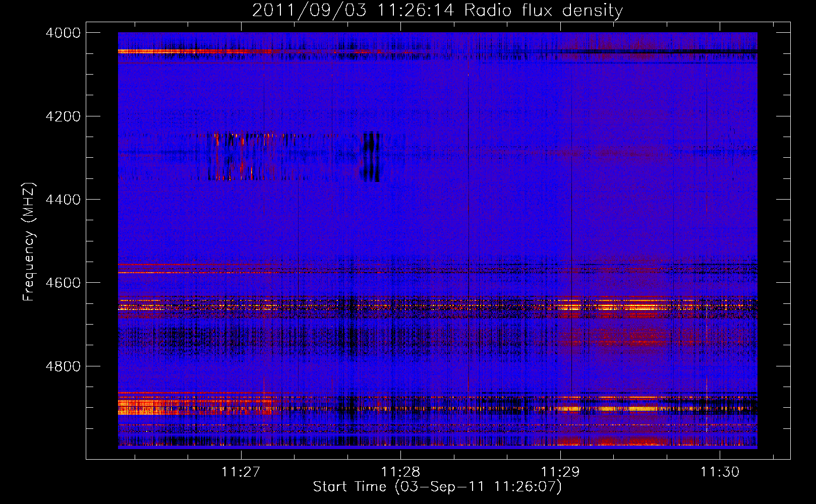Click the 11:30 time tick label
Viewport: 816px width, 504px height.
(720, 472)
